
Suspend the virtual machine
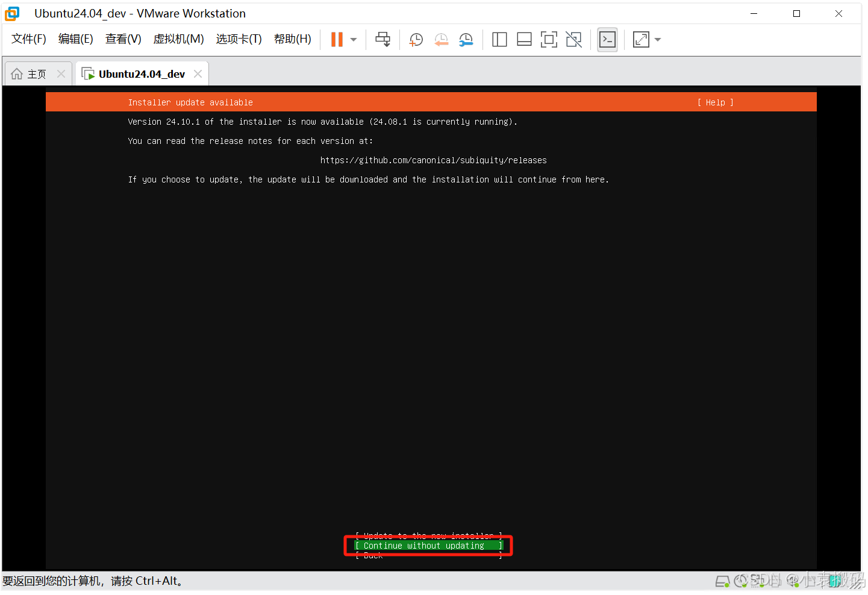coord(336,39)
